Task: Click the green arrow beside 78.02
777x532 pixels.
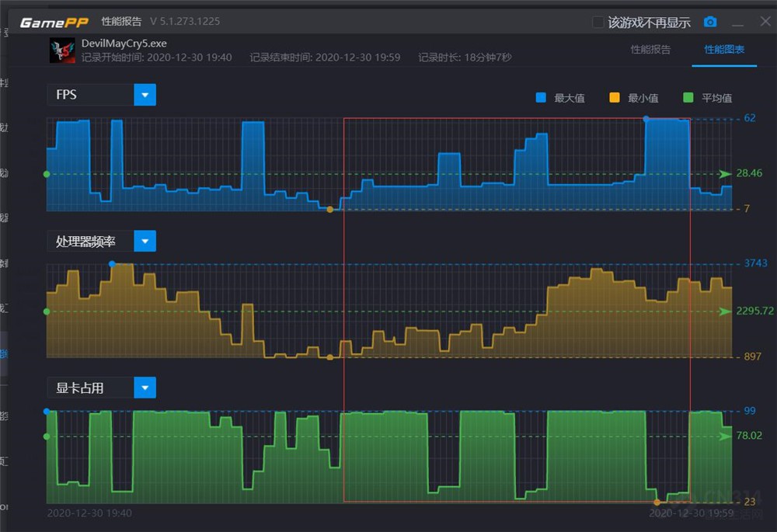Action: (x=725, y=436)
